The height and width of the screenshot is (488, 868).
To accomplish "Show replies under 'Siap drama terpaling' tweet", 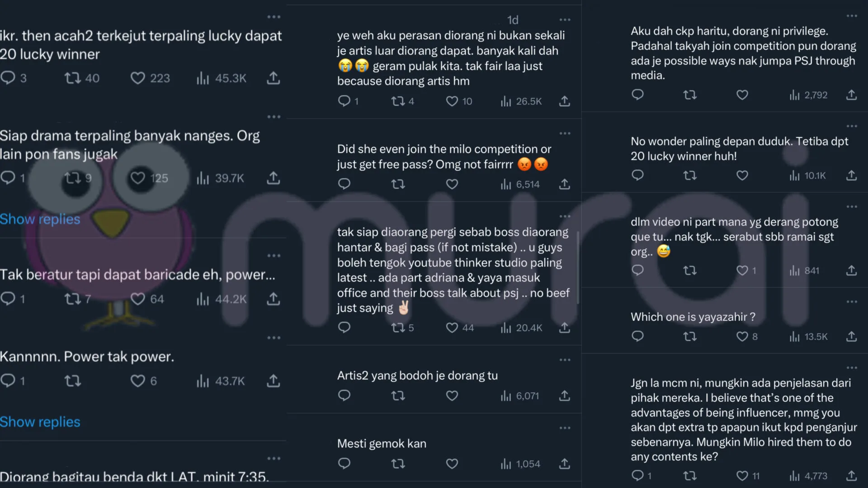I will 40,219.
